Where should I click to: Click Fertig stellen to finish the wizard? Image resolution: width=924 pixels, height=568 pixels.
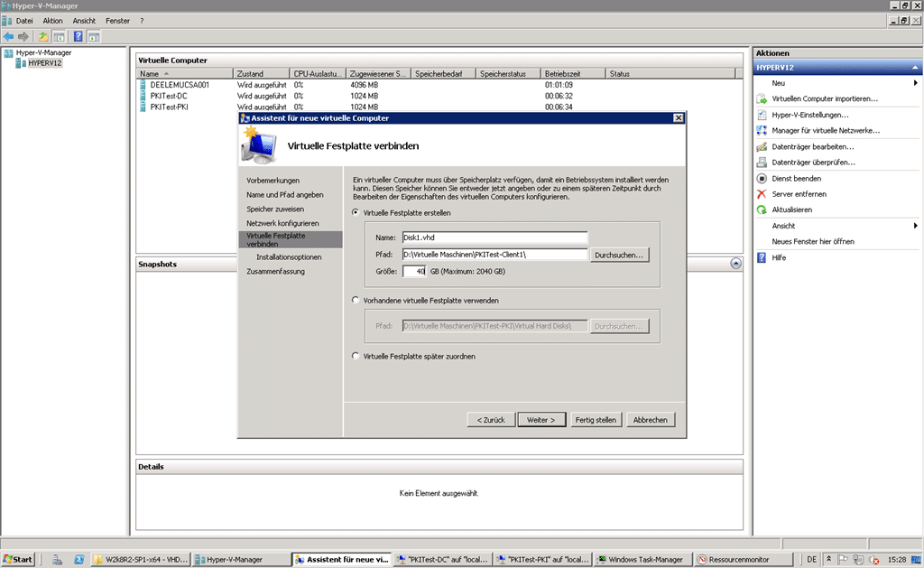click(x=596, y=420)
